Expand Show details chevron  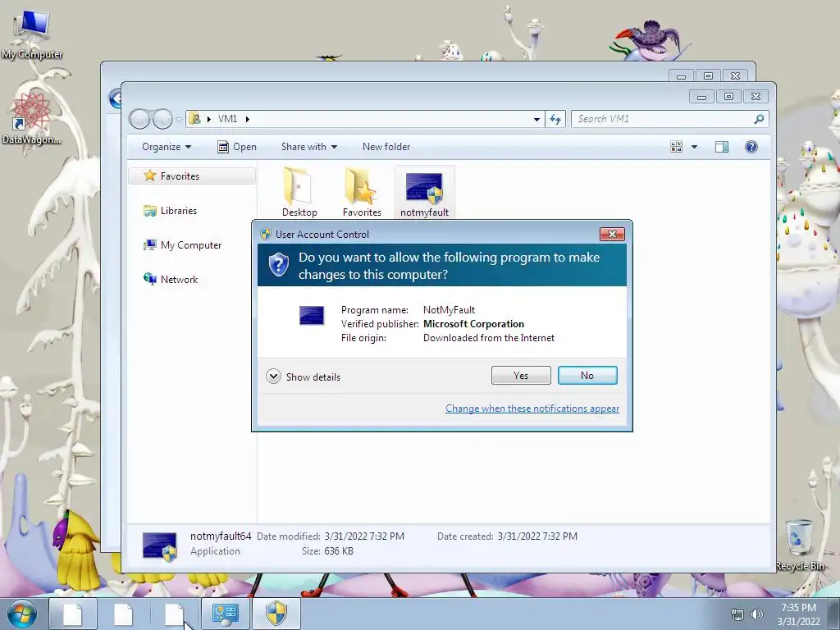click(273, 377)
